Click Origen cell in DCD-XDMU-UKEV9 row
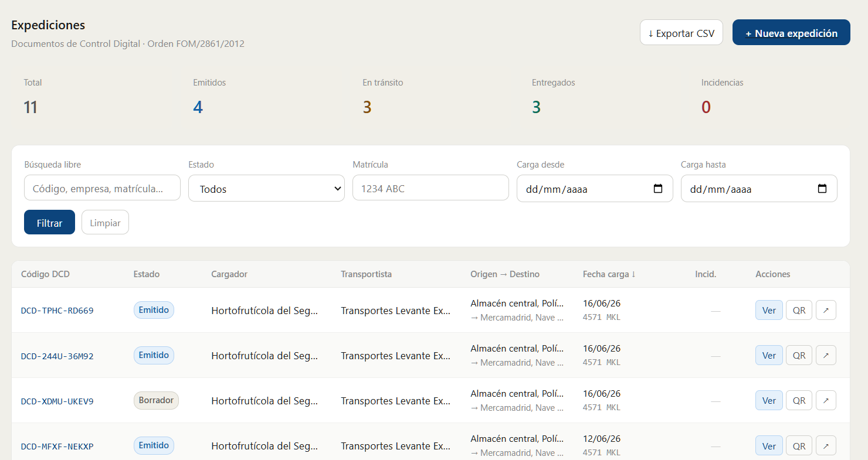This screenshot has width=868, height=460. coord(517,393)
